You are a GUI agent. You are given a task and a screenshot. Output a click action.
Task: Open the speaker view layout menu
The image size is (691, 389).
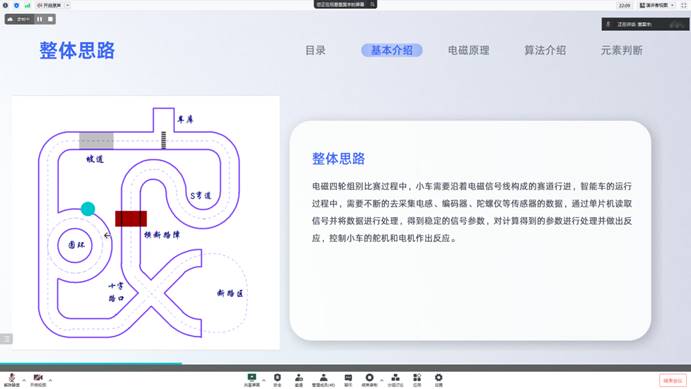coord(657,5)
